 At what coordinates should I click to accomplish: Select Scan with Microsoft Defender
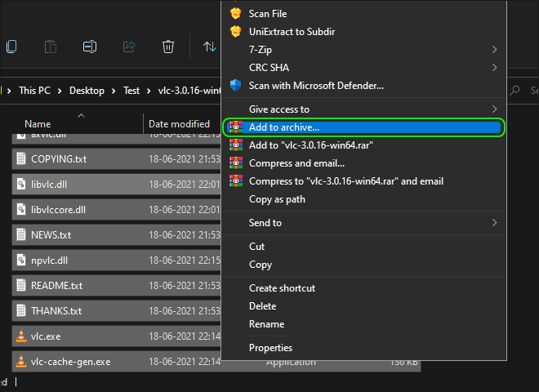364,85
